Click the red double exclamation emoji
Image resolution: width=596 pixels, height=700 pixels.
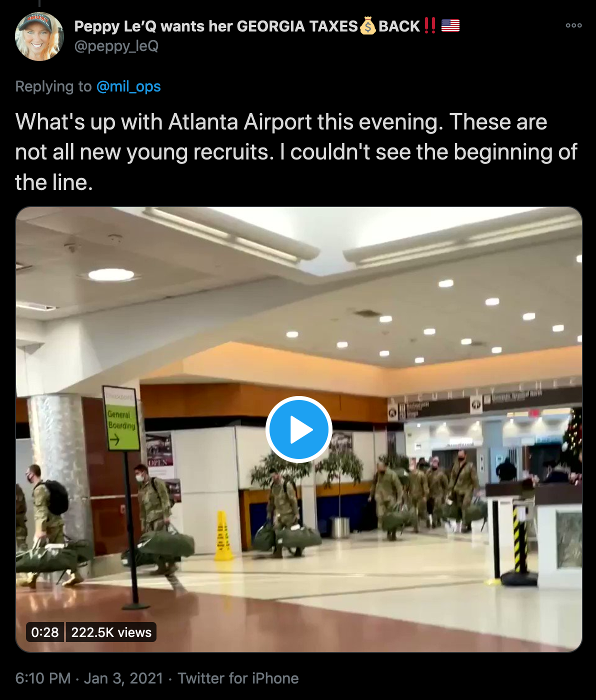pyautogui.click(x=429, y=25)
